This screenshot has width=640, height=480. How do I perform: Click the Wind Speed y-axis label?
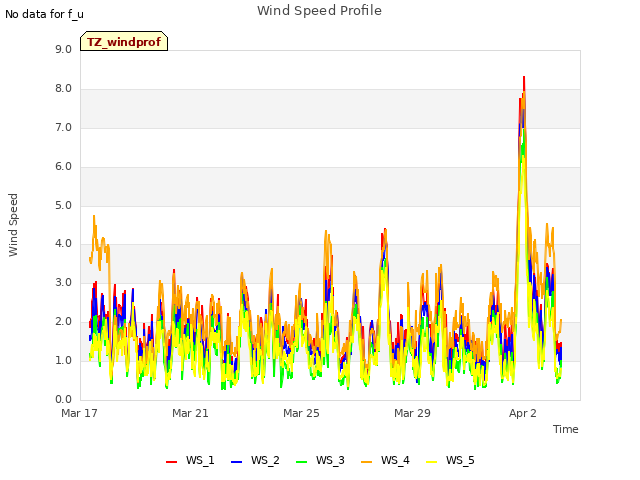[x=13, y=225]
